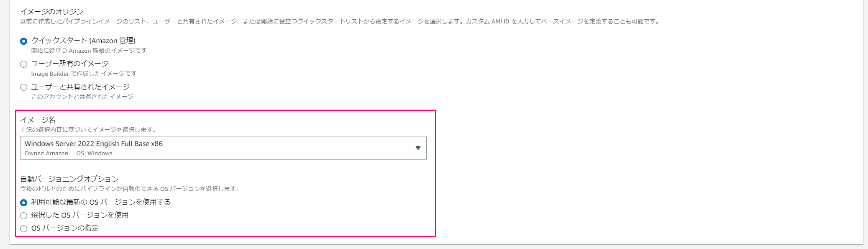Select the クイックスタート (Amazon 管理) radio button
The image size is (868, 249).
coord(24,41)
